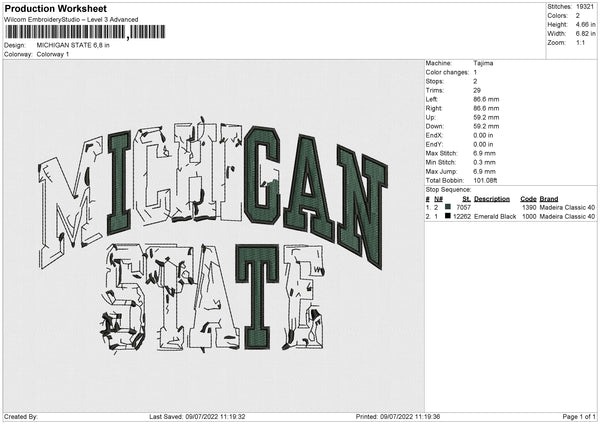Click the Description column header
The image size is (600, 424).
click(x=492, y=199)
